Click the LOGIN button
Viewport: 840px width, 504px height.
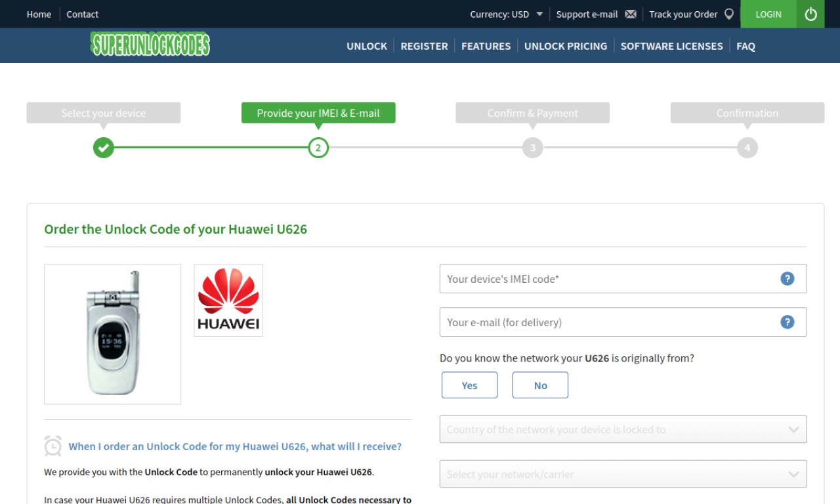(x=768, y=14)
